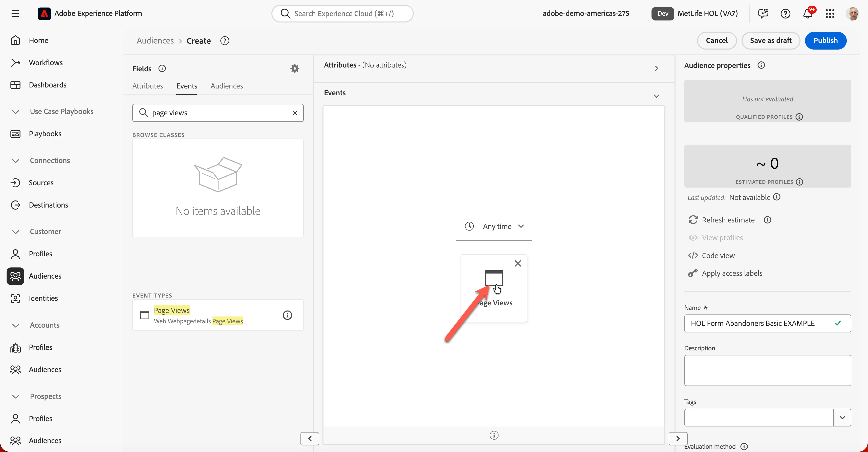Collapse the Use Case Playbooks section

pyautogui.click(x=15, y=111)
